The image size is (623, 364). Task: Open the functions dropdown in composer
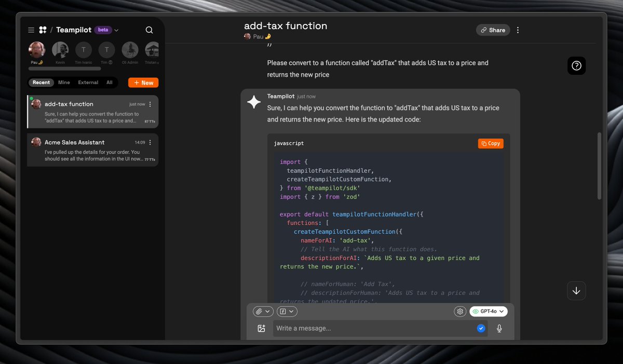click(x=287, y=312)
